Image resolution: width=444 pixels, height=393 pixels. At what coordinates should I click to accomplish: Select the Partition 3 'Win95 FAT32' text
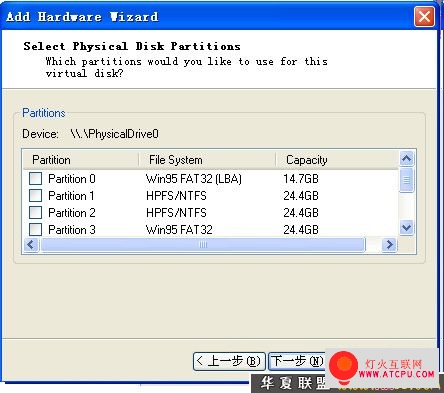pyautogui.click(x=179, y=230)
